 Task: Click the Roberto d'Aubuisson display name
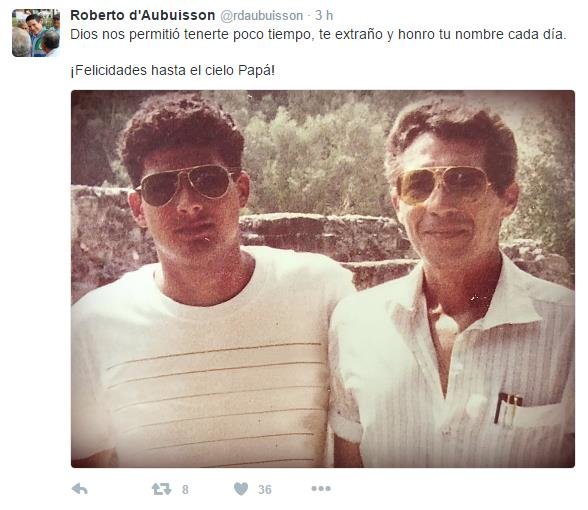click(x=142, y=15)
